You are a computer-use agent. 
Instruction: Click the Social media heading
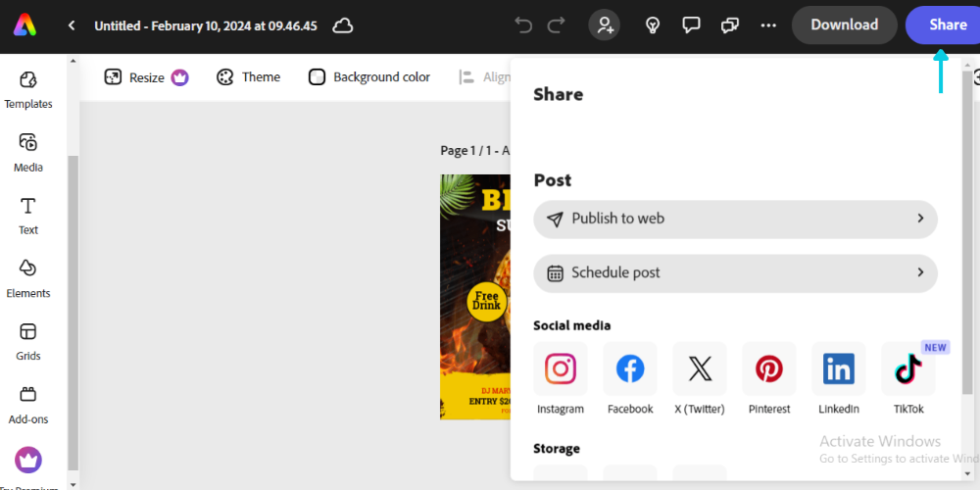coord(572,325)
